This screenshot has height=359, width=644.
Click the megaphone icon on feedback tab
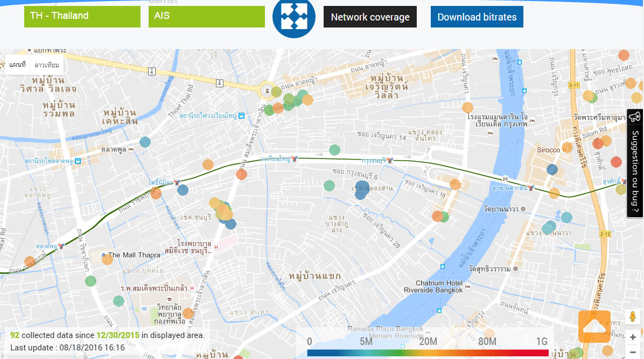click(635, 117)
